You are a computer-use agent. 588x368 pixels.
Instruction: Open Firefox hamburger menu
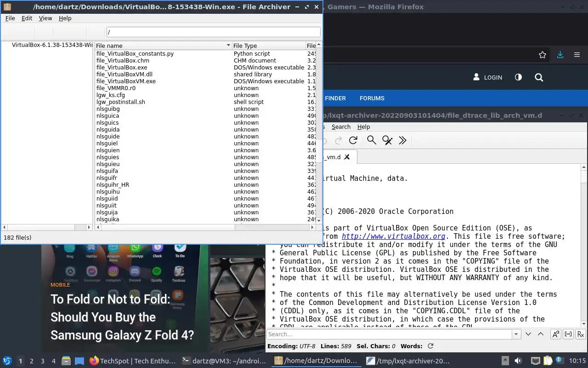[577, 55]
